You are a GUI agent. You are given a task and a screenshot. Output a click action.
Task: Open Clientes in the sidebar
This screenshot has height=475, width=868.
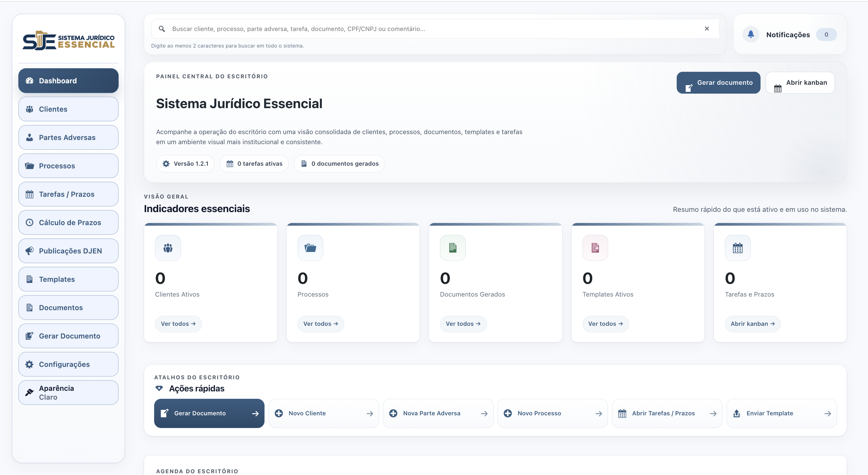tap(68, 109)
